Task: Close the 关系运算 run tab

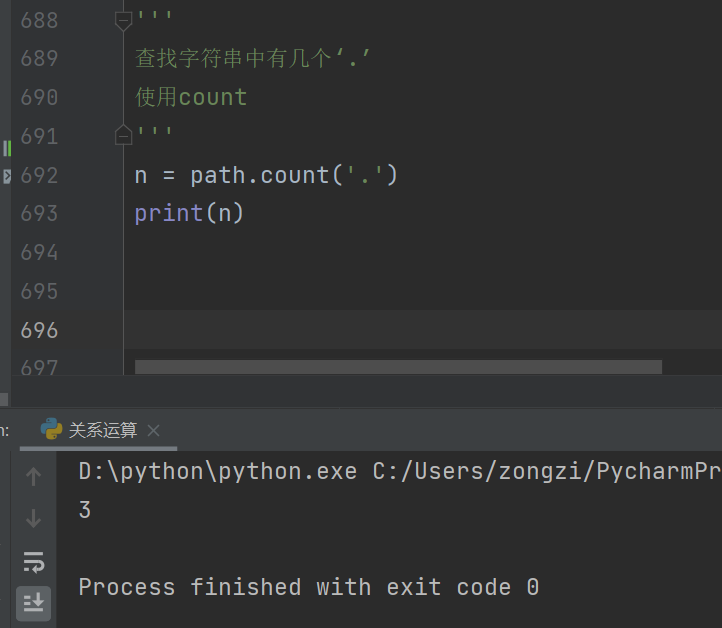Action: [153, 431]
